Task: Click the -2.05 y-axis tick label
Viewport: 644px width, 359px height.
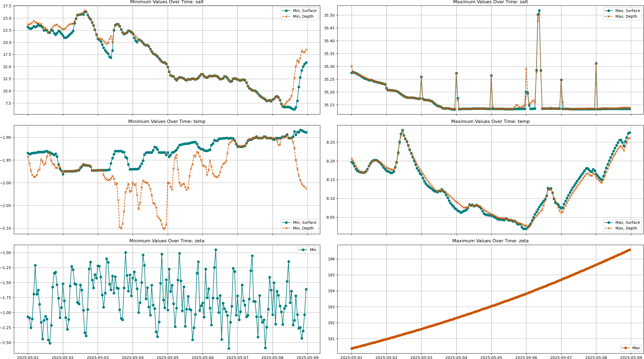Action: tap(5, 206)
